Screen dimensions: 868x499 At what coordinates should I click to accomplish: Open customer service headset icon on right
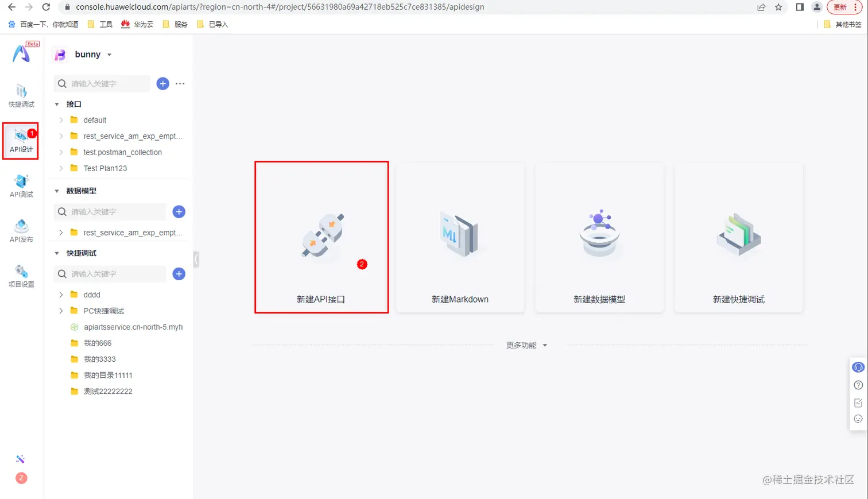click(x=858, y=368)
